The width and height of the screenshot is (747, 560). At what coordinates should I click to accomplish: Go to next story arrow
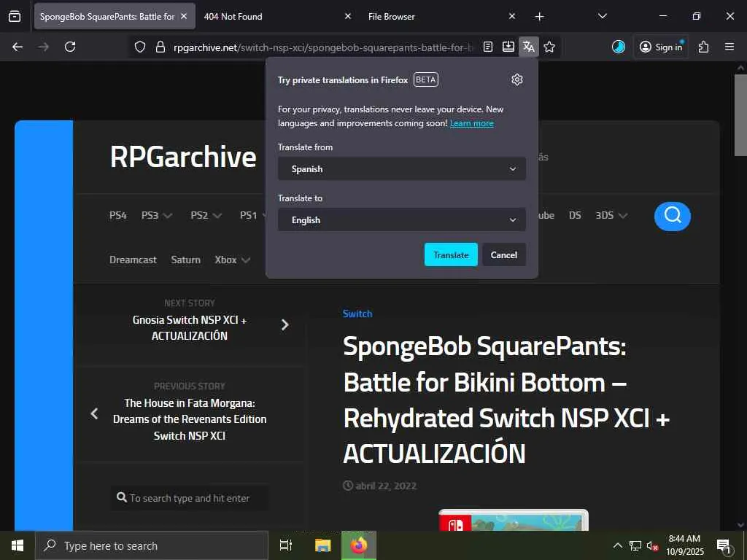pyautogui.click(x=285, y=324)
